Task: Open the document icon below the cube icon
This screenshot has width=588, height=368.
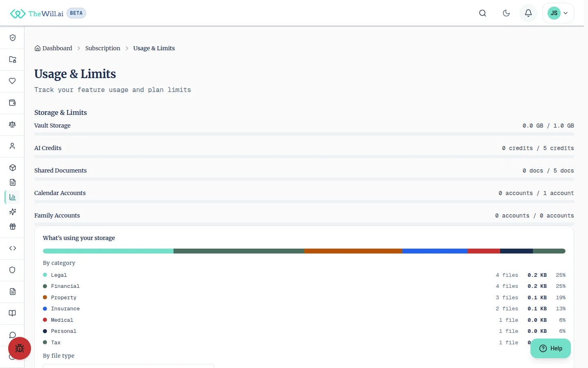Action: tap(12, 182)
